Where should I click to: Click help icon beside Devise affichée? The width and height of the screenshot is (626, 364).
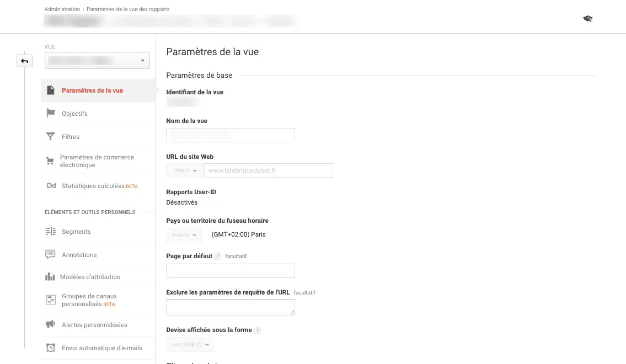257,330
